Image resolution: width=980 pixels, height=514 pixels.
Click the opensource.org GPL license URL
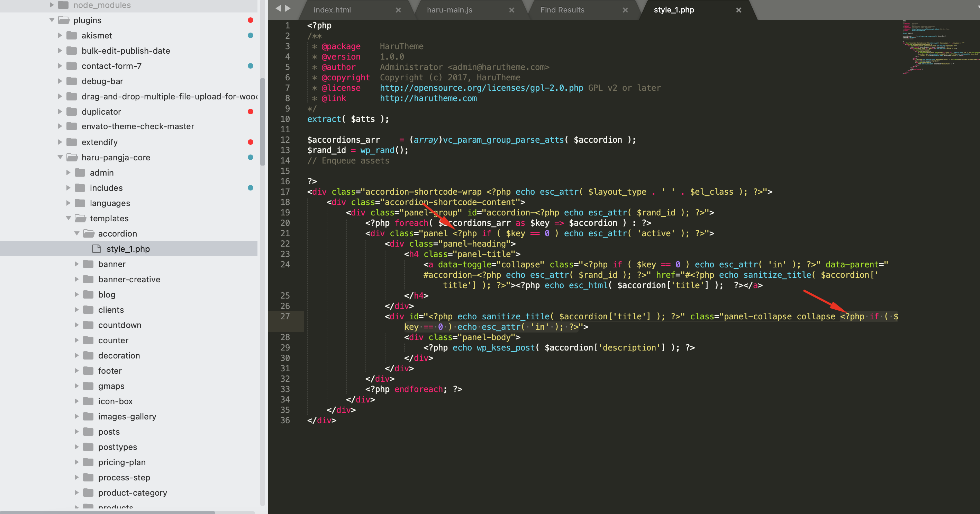tap(481, 88)
